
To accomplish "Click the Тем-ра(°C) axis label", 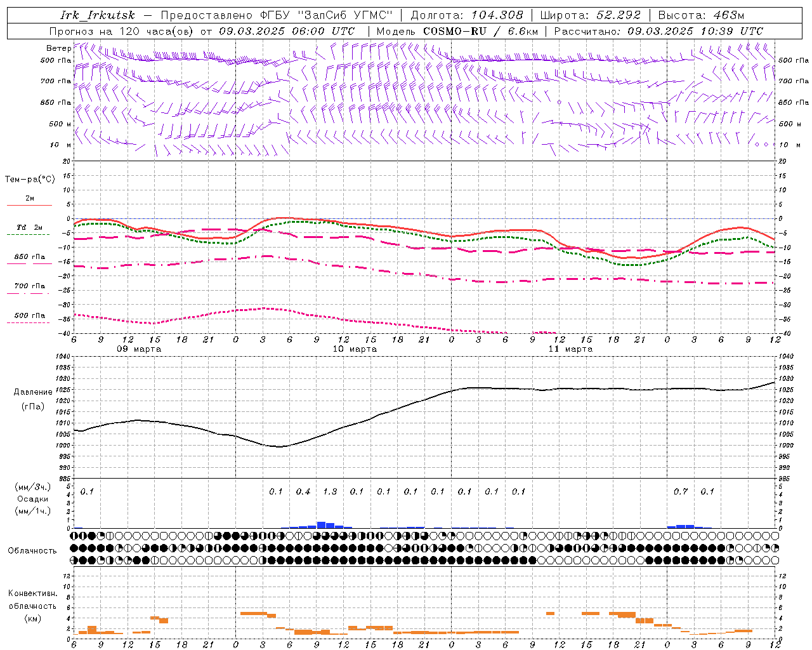I will (x=30, y=179).
